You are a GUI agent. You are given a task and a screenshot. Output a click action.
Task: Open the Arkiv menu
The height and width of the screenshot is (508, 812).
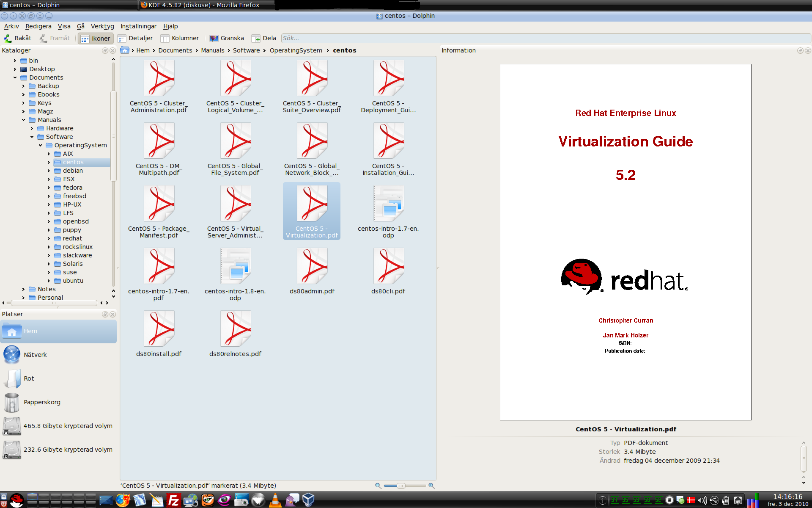(x=11, y=26)
